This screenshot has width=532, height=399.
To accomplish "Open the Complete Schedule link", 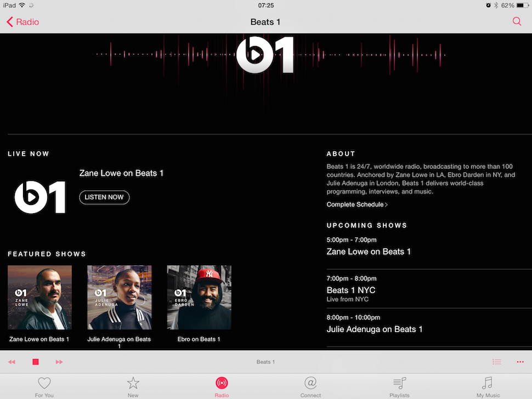I will tap(357, 204).
